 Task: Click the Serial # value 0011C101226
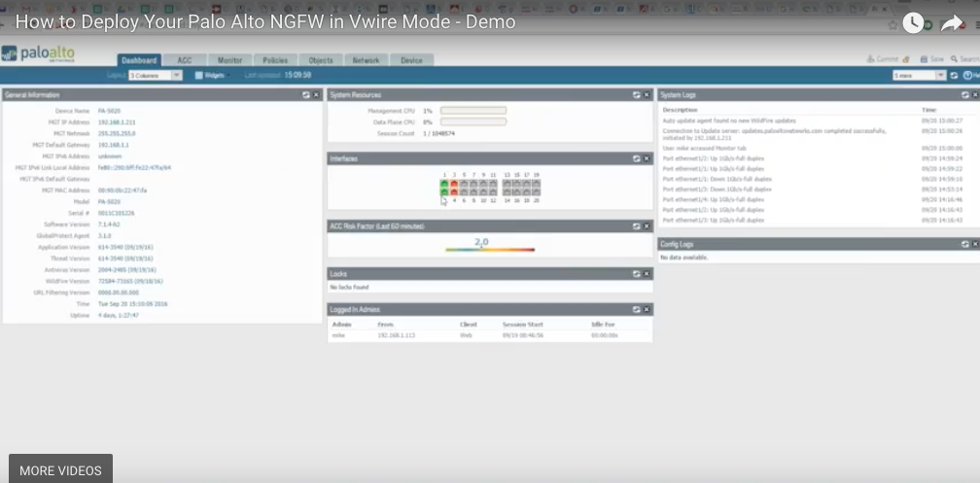[117, 213]
